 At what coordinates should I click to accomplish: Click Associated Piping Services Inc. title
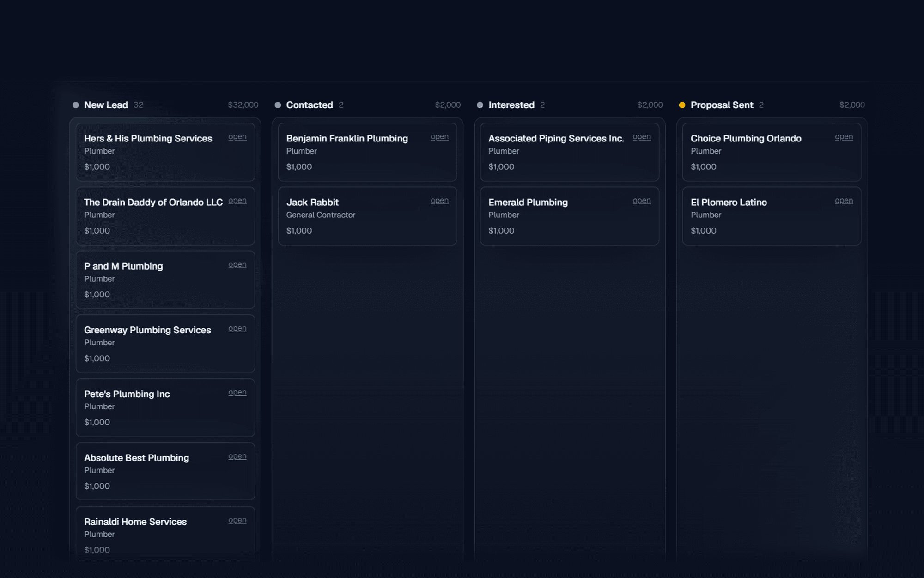pos(556,138)
